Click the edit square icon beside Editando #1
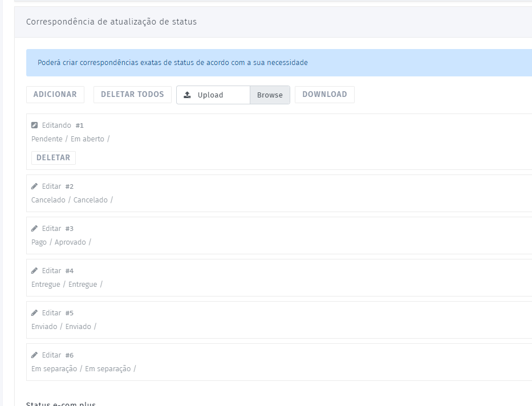 click(x=34, y=125)
